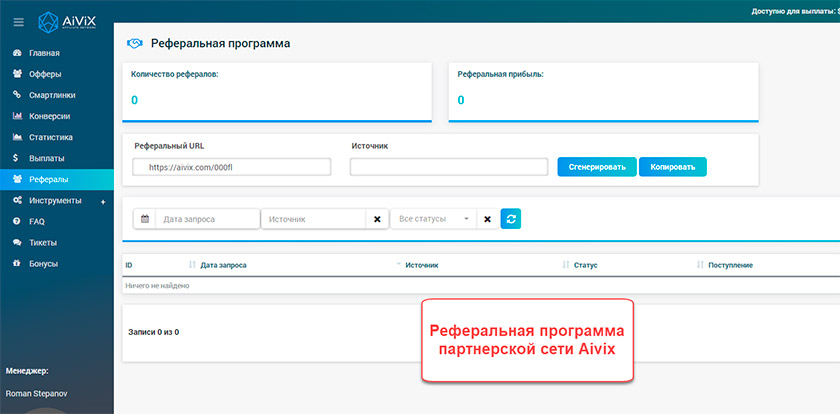The width and height of the screenshot is (840, 414).
Task: Click the Копировать button
Action: coord(673,167)
